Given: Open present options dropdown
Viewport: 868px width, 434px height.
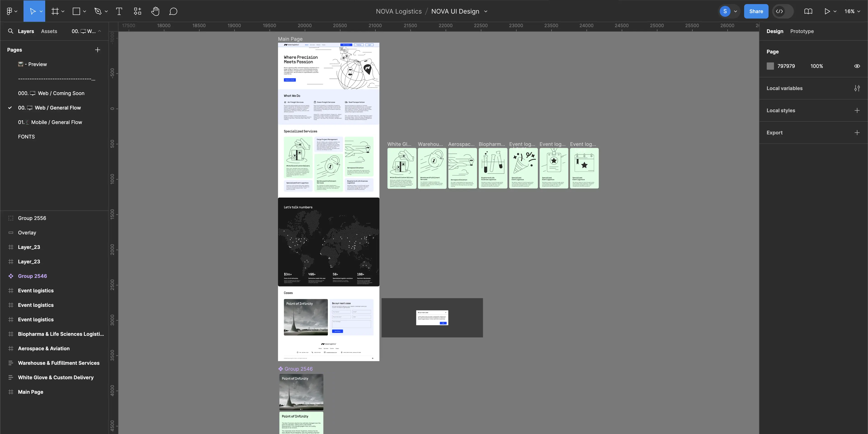Looking at the screenshot, I should 835,12.
